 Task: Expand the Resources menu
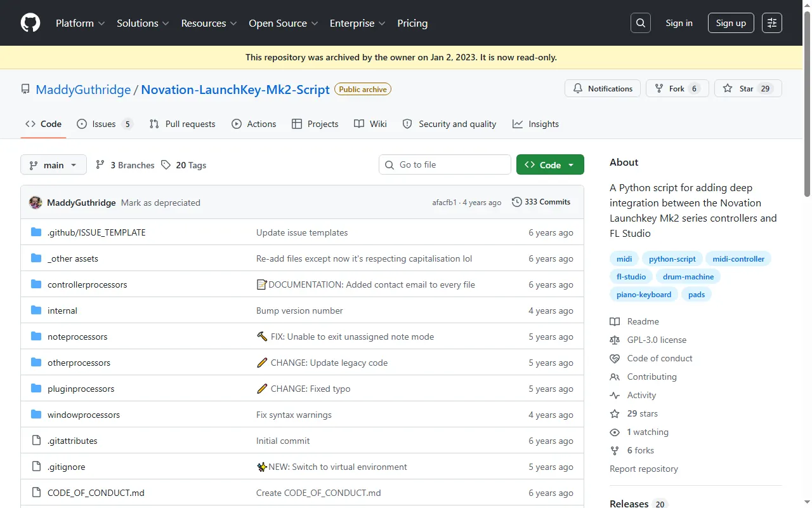tap(209, 23)
